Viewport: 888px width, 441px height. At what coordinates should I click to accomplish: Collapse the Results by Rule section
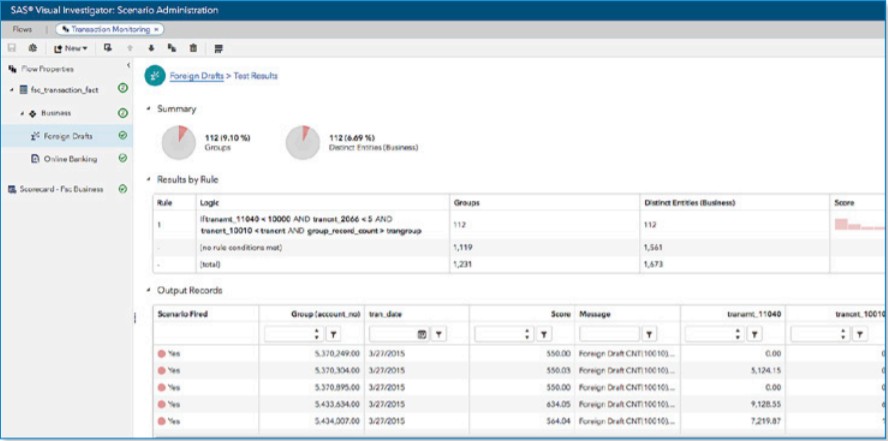[149, 179]
